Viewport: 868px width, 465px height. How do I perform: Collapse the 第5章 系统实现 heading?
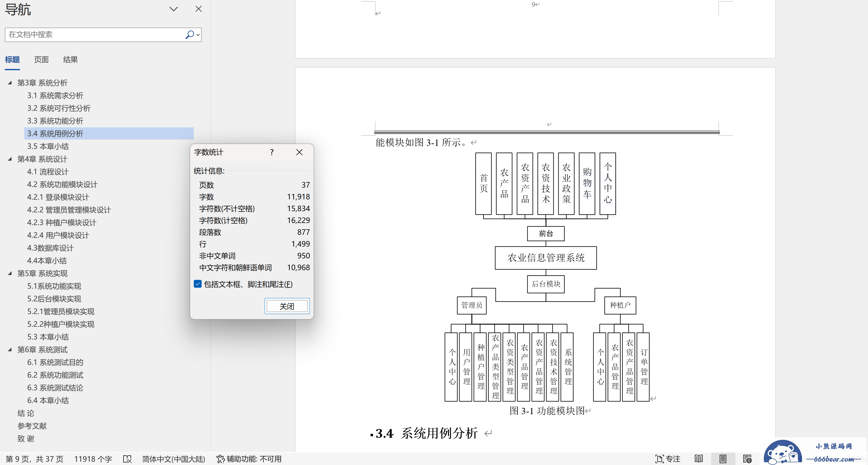point(10,273)
